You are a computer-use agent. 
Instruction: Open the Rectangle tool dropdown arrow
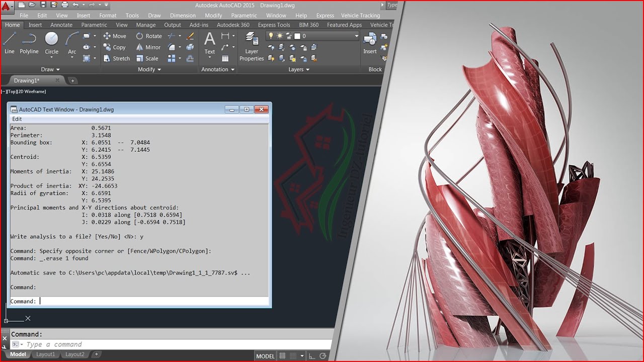[x=95, y=36]
